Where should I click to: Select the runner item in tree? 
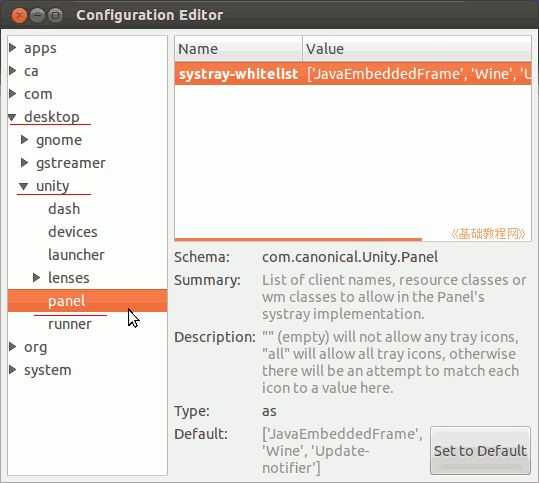(x=70, y=324)
